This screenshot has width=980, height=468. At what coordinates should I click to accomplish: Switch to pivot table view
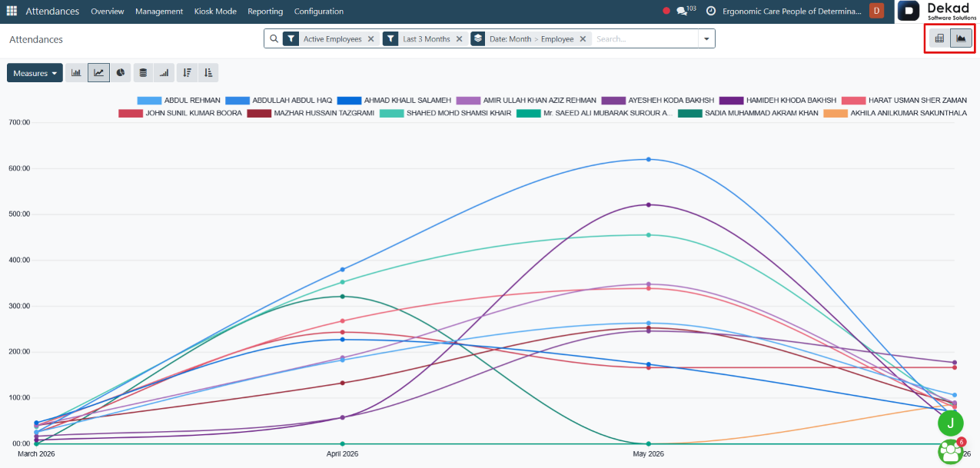point(939,38)
